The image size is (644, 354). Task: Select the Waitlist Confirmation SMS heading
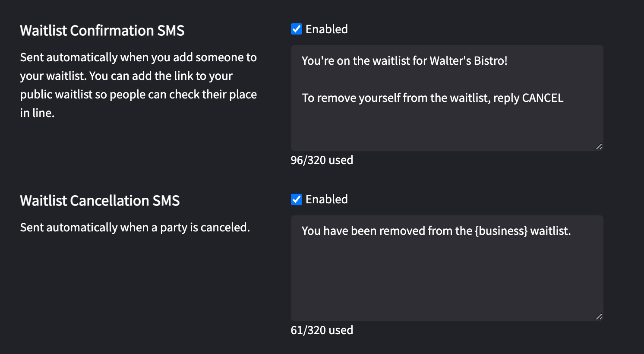102,31
